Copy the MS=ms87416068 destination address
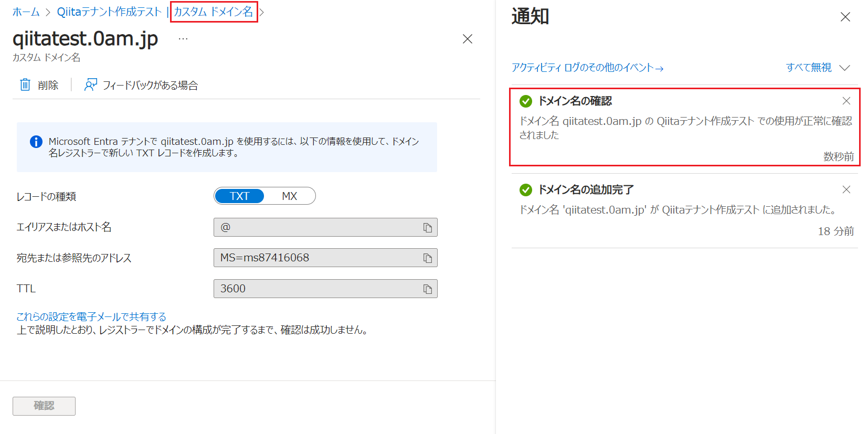This screenshot has height=434, width=868. (x=428, y=258)
